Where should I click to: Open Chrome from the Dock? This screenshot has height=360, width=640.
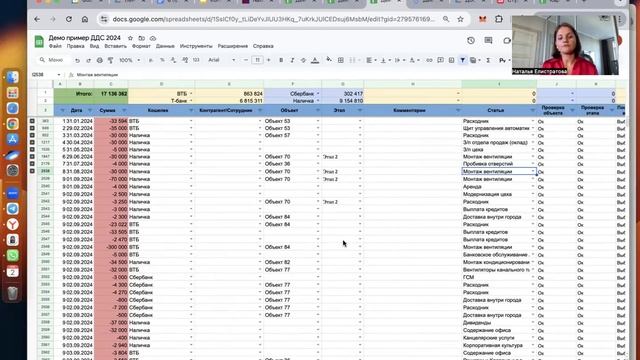12,124
